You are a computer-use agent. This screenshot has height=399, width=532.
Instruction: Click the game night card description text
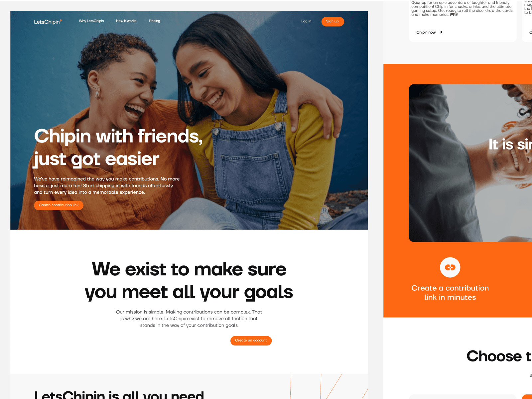coord(463,9)
